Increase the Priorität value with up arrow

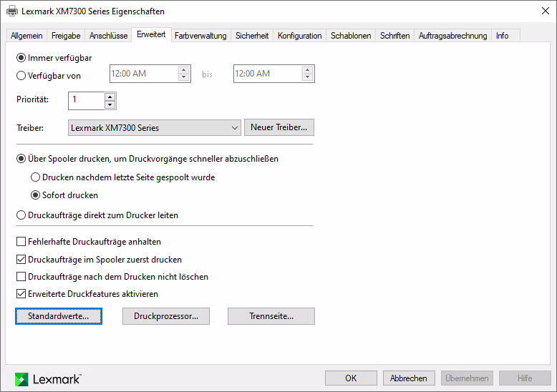pos(110,97)
